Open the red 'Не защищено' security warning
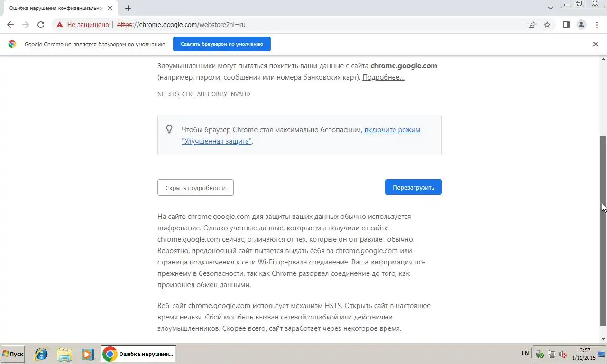 pos(83,25)
